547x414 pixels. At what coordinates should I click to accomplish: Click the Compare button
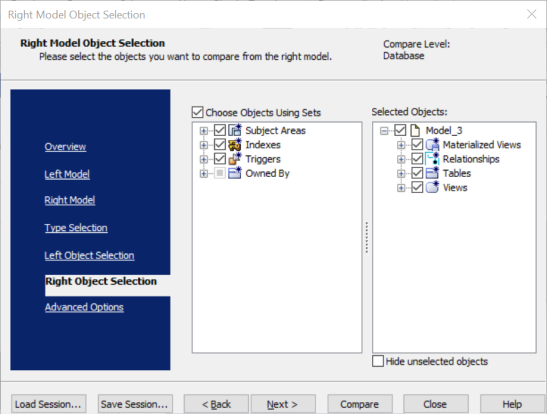coord(360,404)
